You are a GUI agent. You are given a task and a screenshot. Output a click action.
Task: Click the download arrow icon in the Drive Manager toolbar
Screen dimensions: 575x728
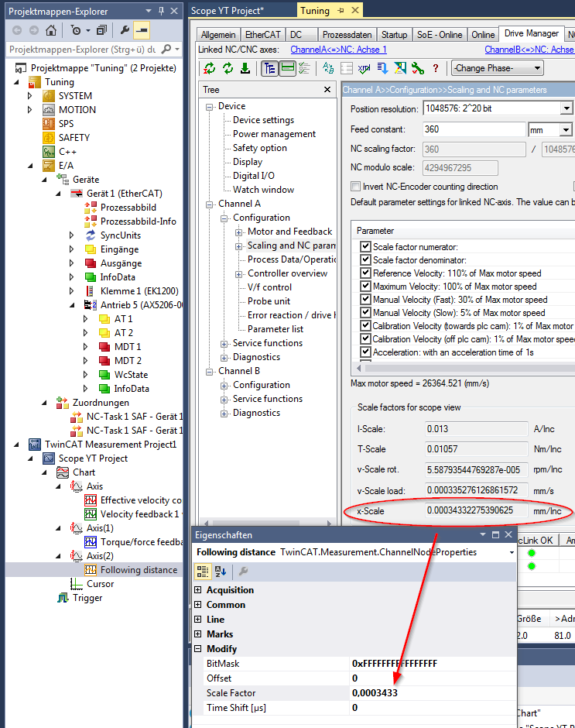(245, 69)
